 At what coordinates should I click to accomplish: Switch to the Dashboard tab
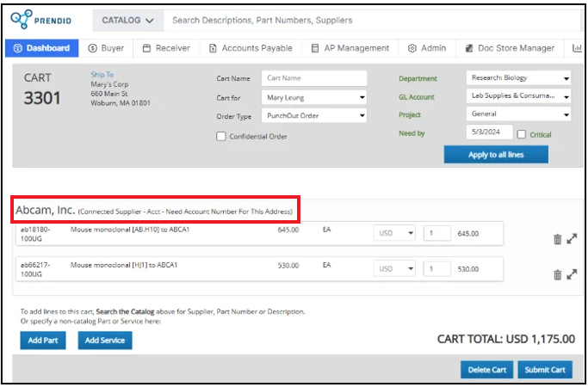coord(41,48)
